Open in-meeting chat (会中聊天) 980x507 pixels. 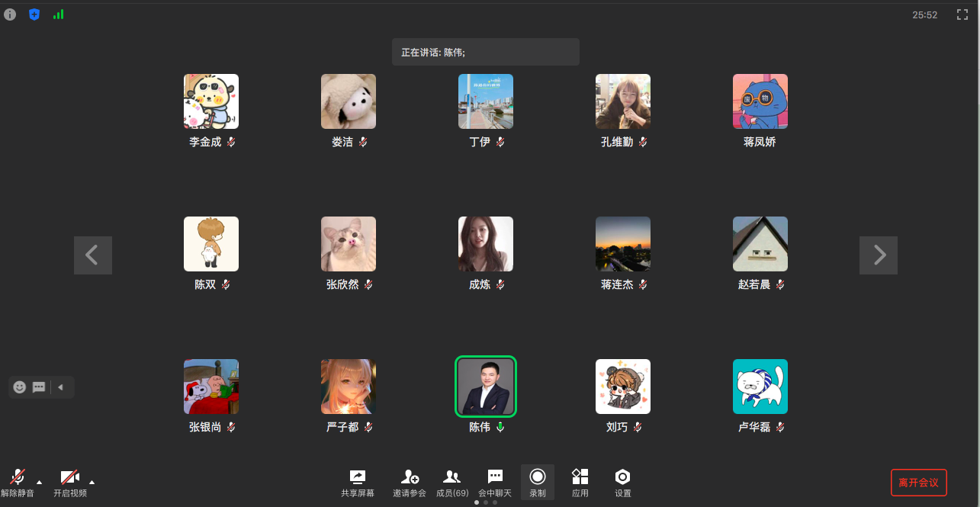[495, 483]
